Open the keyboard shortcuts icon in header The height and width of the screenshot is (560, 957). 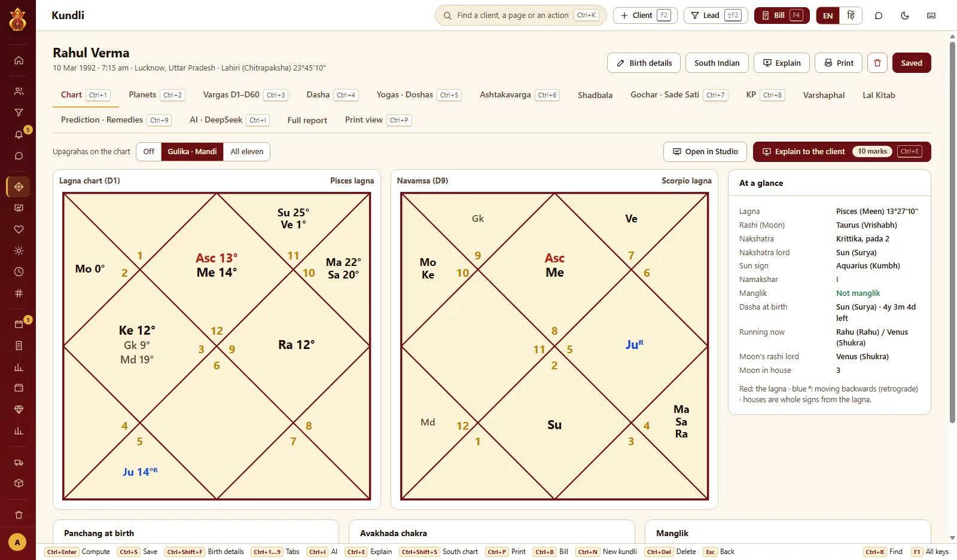(931, 16)
